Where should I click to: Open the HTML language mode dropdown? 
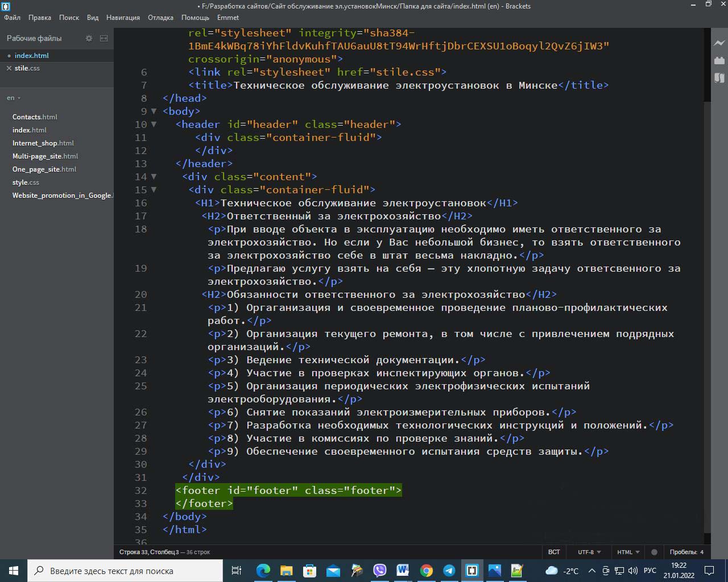point(628,552)
